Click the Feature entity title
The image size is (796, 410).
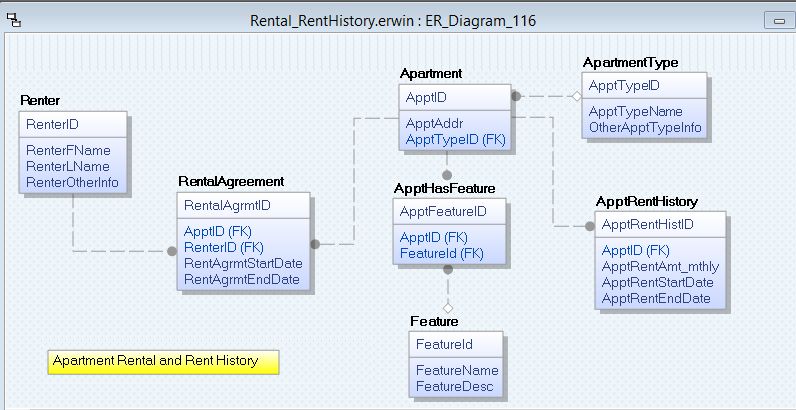point(434,322)
